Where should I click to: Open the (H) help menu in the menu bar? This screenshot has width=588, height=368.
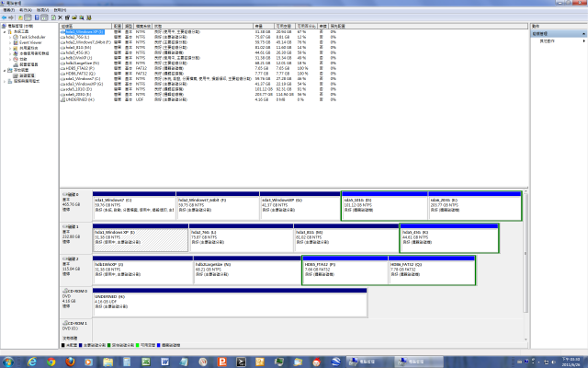60,10
